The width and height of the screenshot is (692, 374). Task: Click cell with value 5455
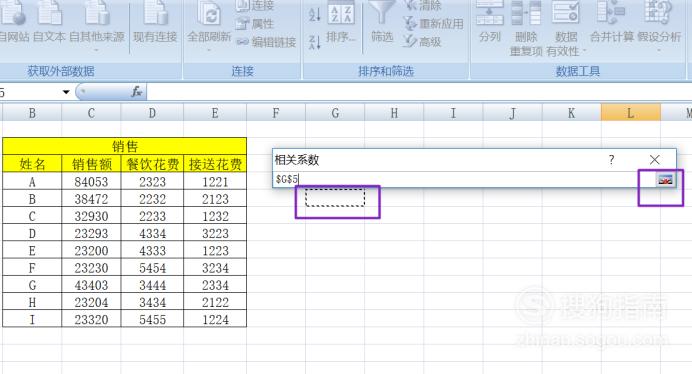pos(152,319)
